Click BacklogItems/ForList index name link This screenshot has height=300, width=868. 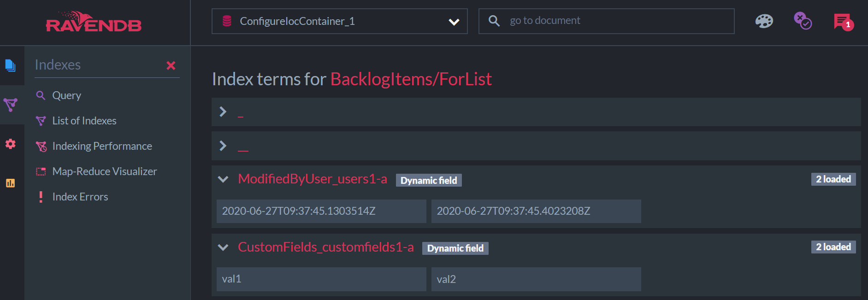pos(411,79)
